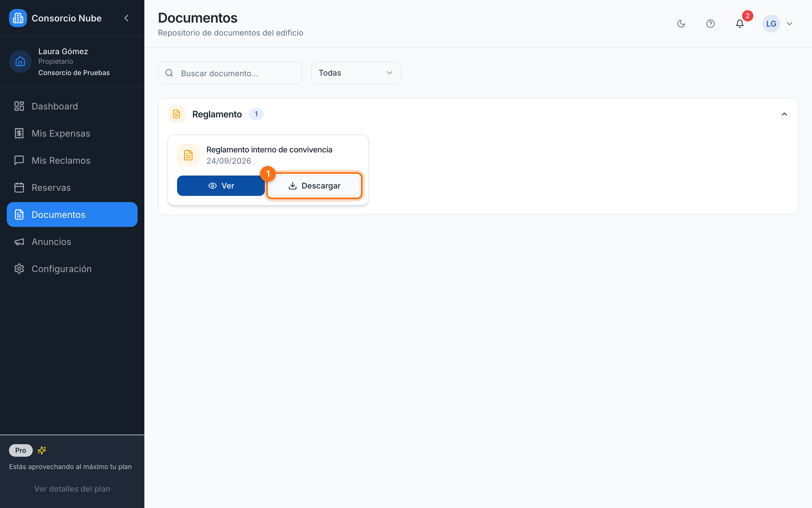Click the home avatar icon beside Laura Gómez

(20, 62)
